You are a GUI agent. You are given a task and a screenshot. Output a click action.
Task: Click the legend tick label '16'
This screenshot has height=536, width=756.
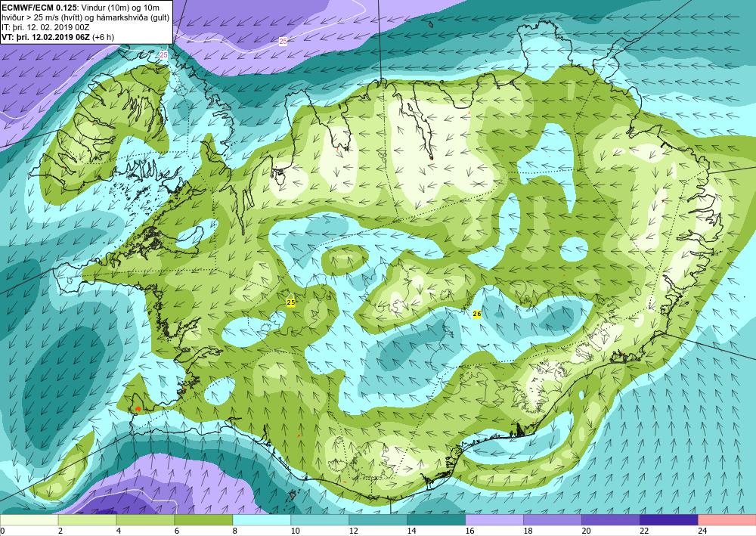469,531
